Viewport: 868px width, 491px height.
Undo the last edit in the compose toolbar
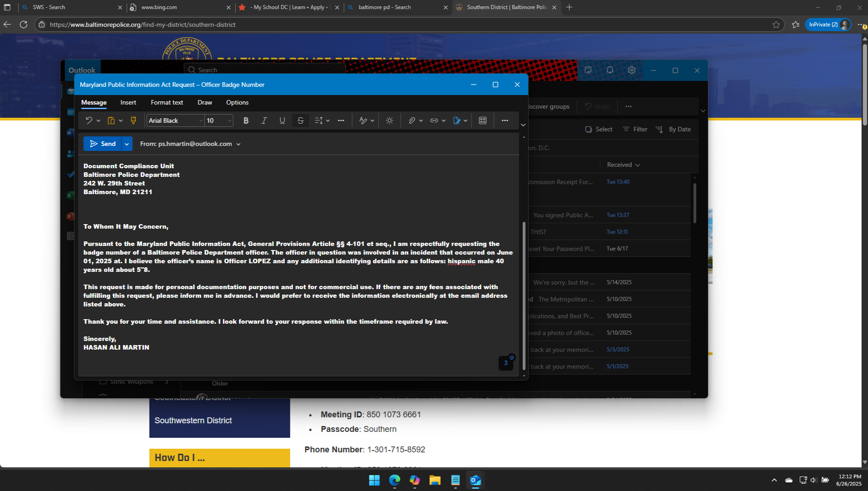89,120
